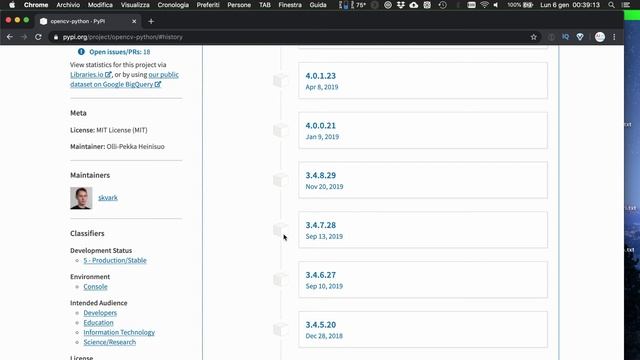
Task: Click the volume icon in the menu bar
Action: point(496,5)
